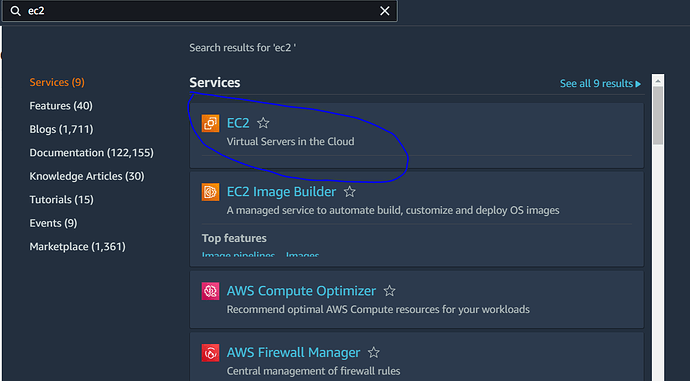This screenshot has width=690, height=381.
Task: Select the Events (9) category
Action: click(x=53, y=223)
